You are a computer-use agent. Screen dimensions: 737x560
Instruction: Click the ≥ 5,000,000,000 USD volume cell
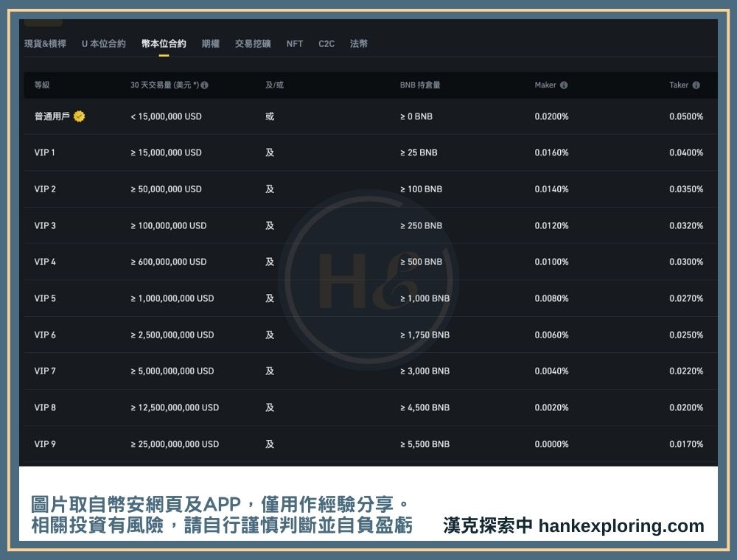pos(172,371)
